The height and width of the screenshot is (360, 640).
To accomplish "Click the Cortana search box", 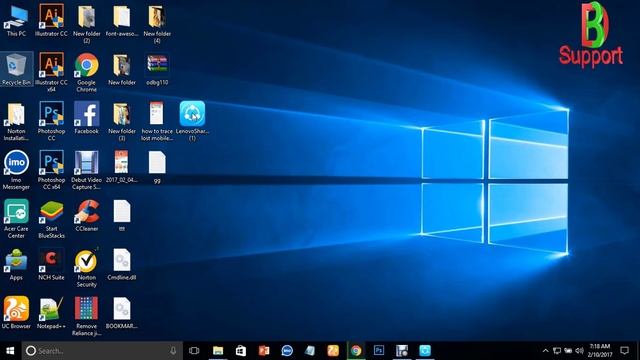I will 102,351.
